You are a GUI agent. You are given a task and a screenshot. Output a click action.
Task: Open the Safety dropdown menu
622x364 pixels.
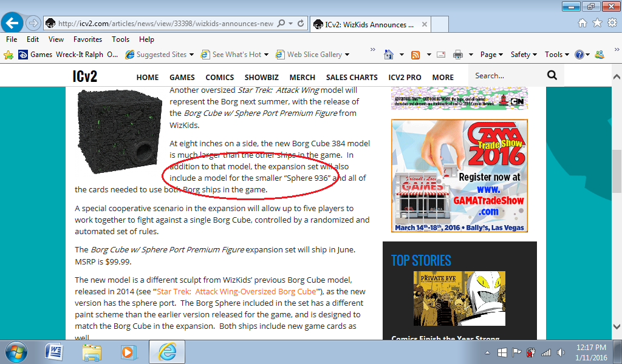point(524,55)
